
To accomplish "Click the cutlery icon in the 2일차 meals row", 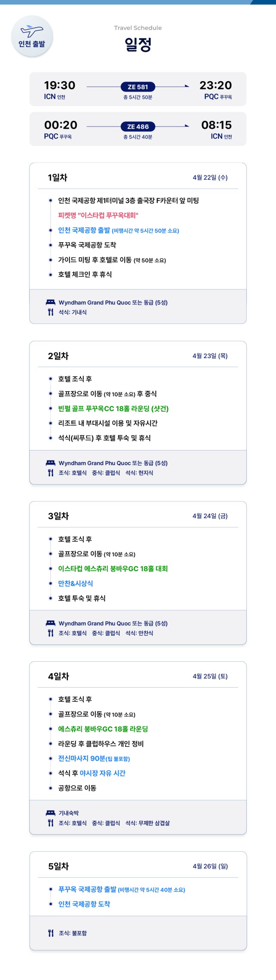I will coord(50,473).
